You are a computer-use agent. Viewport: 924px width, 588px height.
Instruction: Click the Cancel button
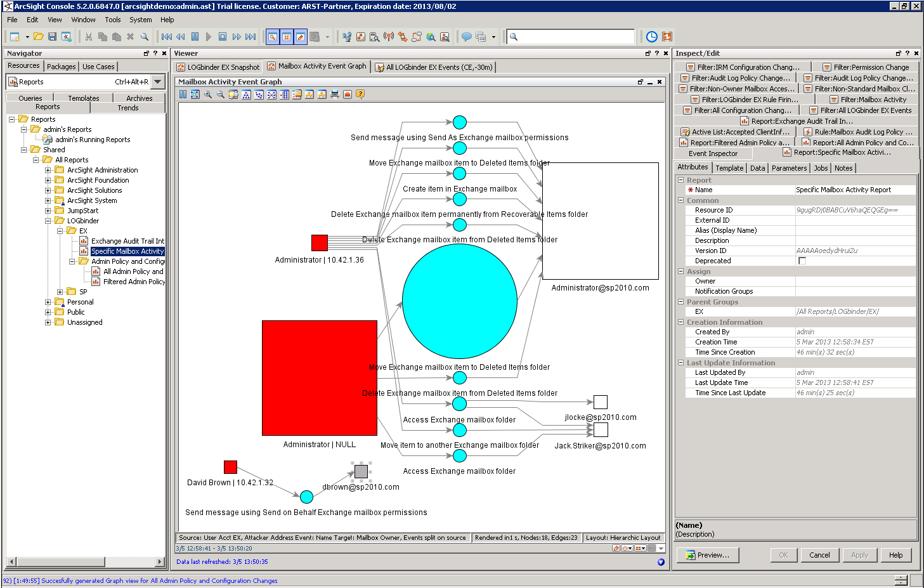point(819,555)
